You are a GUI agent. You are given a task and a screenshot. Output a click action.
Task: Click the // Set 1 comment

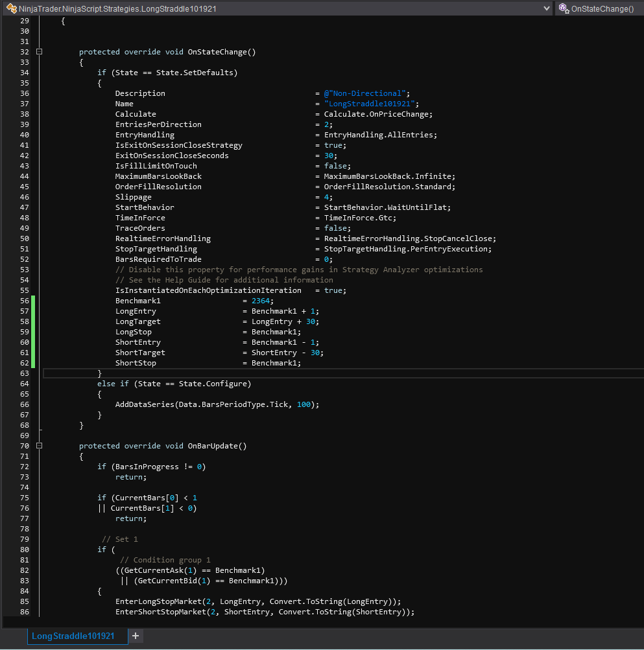[123, 539]
